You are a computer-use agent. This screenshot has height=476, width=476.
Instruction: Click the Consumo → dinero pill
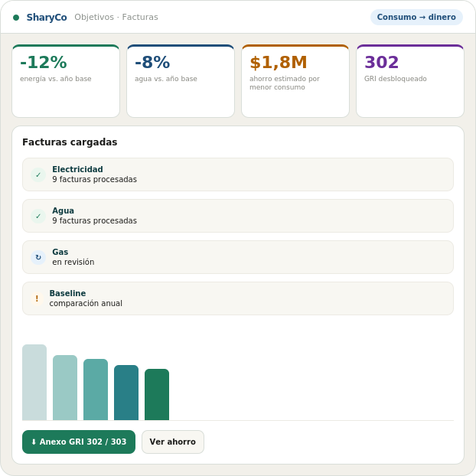pyautogui.click(x=416, y=17)
